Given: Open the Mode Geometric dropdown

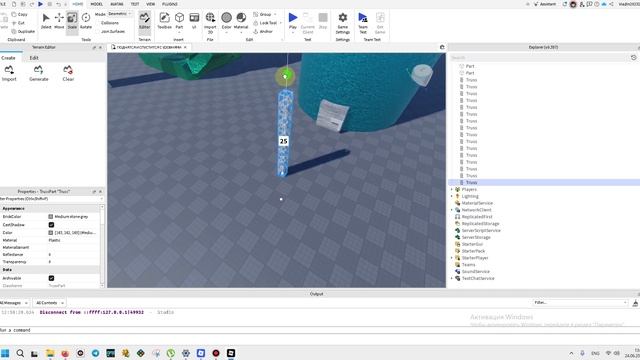Looking at the screenshot, I should tap(120, 14).
